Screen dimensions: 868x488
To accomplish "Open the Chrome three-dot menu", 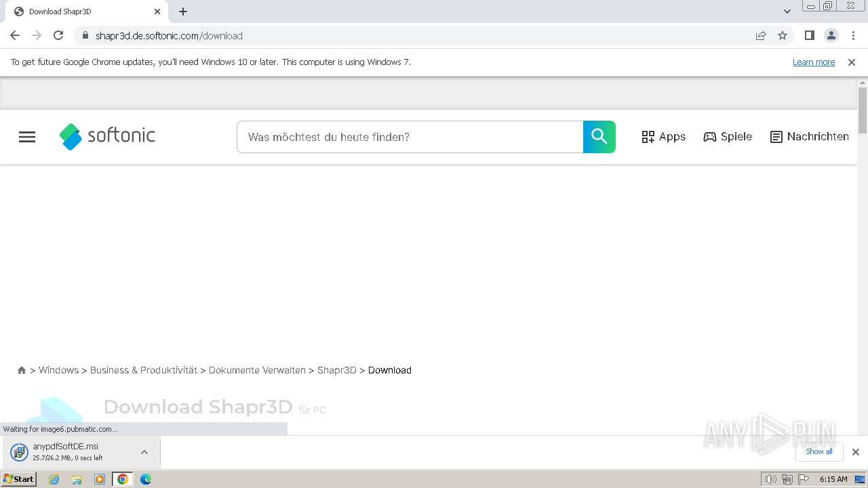I will (x=854, y=35).
